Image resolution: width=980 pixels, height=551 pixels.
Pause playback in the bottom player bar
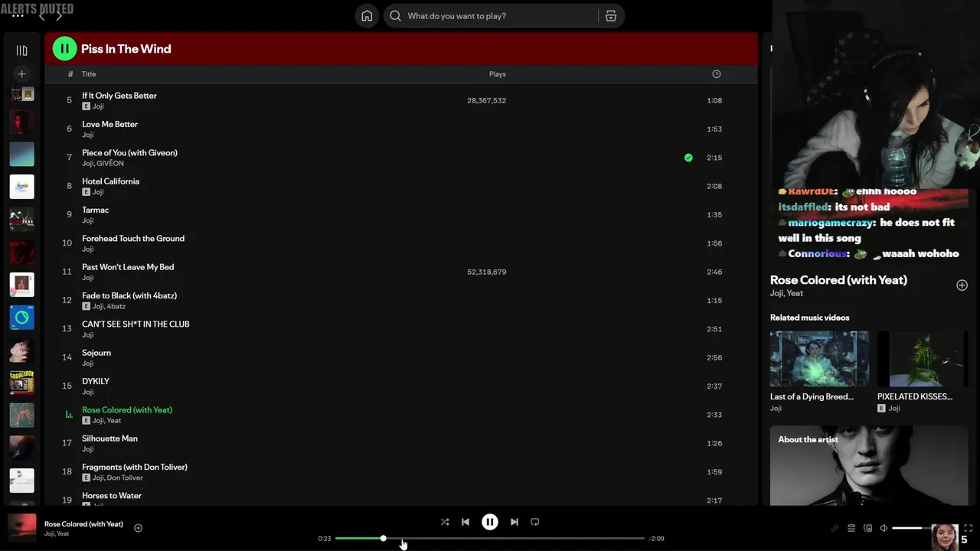click(490, 522)
